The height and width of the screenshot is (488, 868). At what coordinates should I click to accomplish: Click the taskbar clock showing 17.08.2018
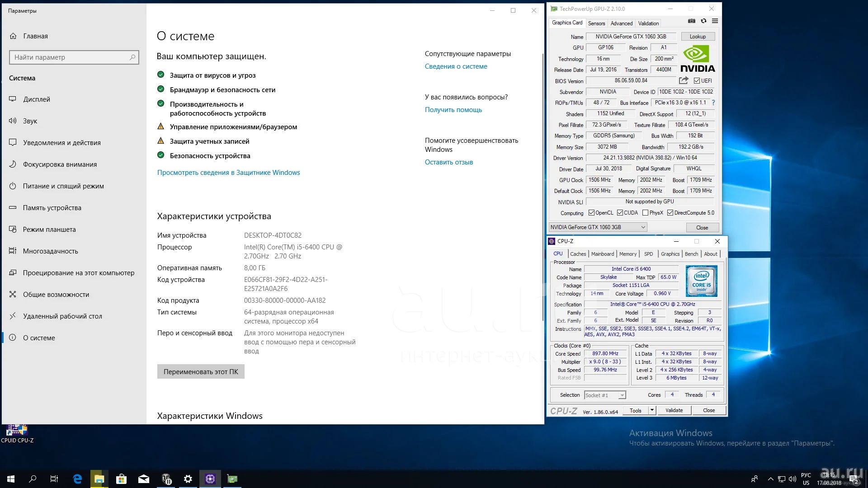coord(829,479)
